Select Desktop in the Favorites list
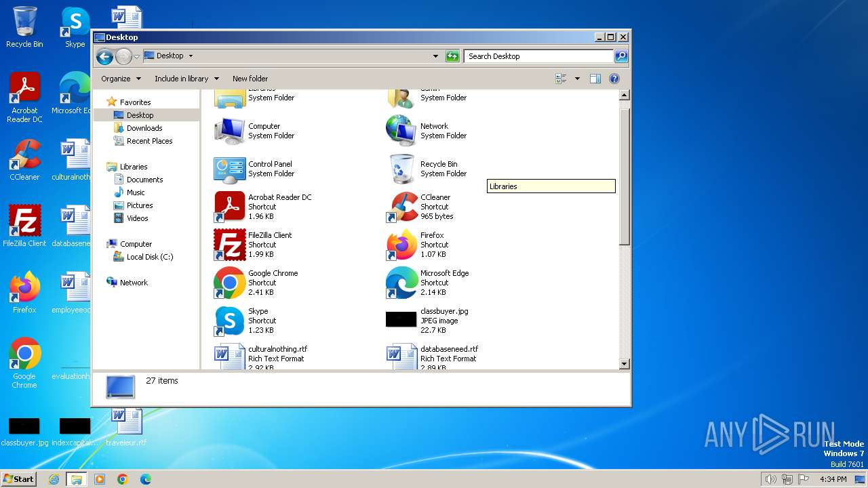 pyautogui.click(x=134, y=115)
